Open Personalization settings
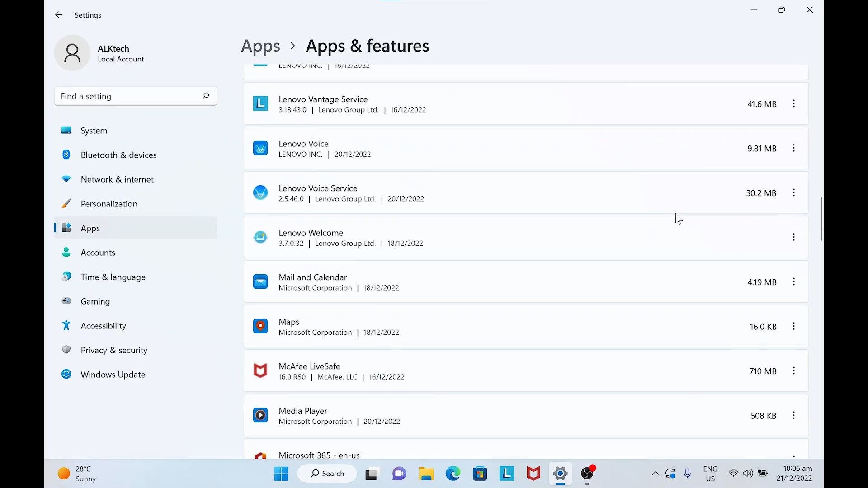The height and width of the screenshot is (488, 868). pyautogui.click(x=136, y=204)
